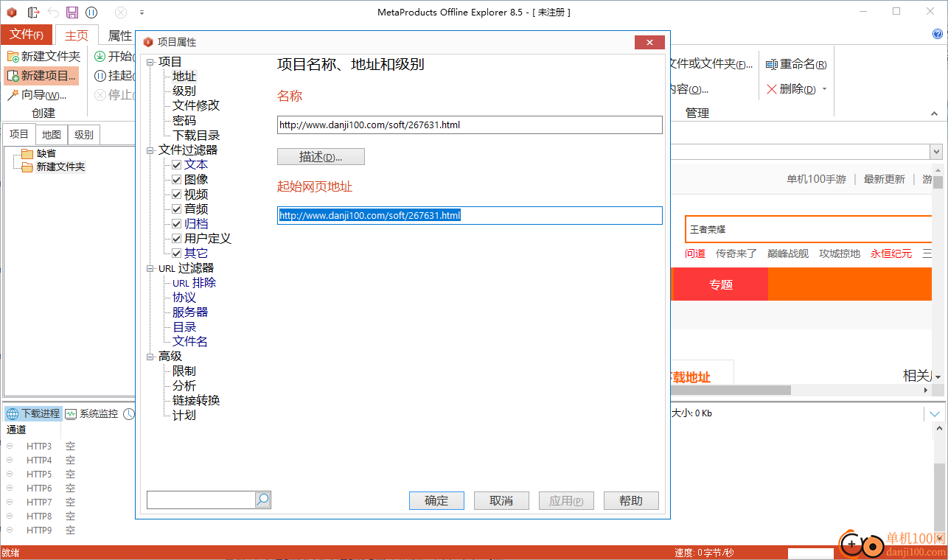Expand the bottom panel dropdown chevron
The height and width of the screenshot is (560, 948).
[935, 414]
